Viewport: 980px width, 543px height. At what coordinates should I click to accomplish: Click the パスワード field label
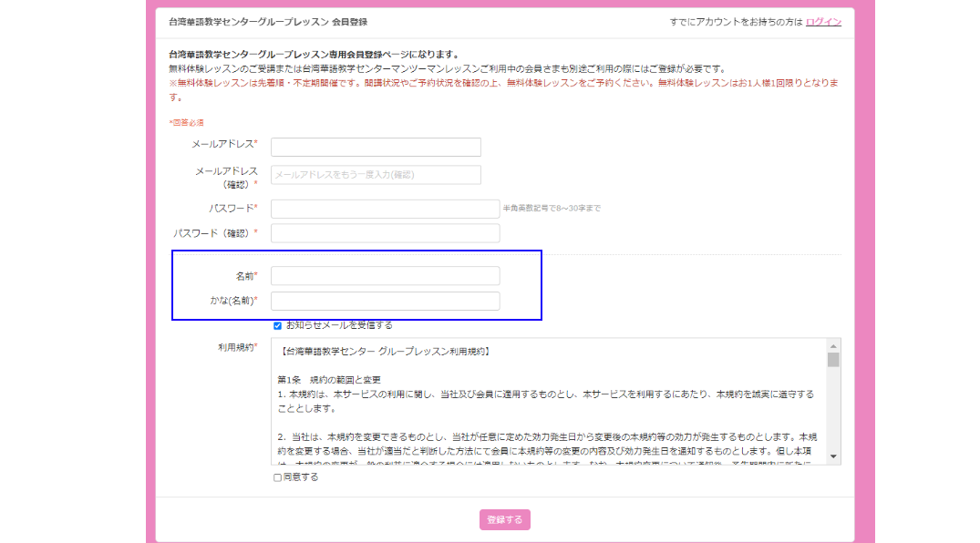click(232, 209)
